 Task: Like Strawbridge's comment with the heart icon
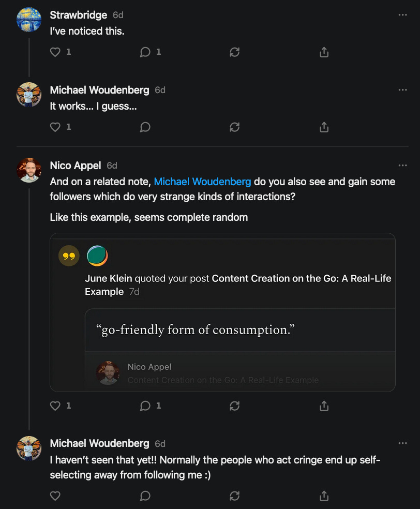55,52
